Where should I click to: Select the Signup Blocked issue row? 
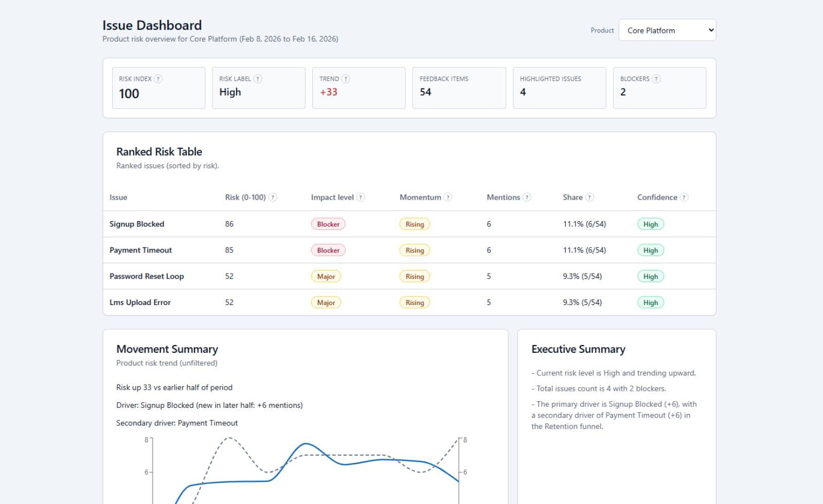(136, 224)
